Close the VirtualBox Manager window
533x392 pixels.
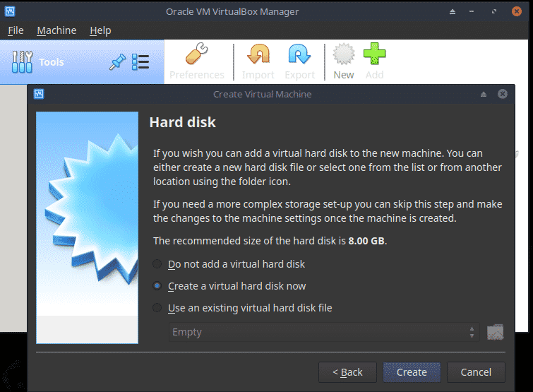[x=517, y=11]
